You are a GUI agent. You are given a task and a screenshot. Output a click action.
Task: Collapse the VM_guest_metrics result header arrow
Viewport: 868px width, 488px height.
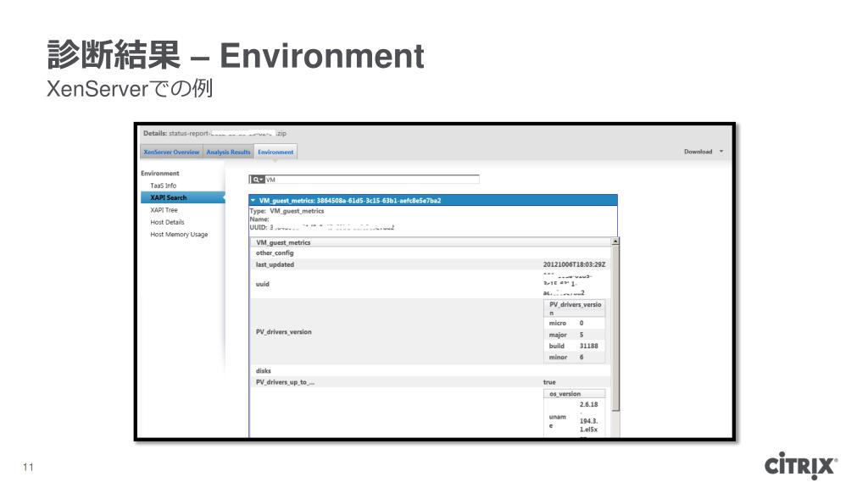coord(253,200)
